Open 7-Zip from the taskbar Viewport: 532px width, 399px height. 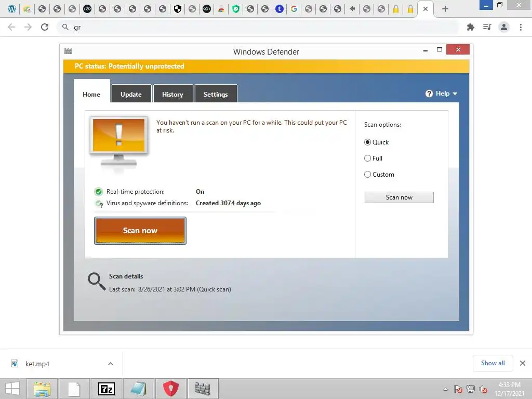(106, 389)
